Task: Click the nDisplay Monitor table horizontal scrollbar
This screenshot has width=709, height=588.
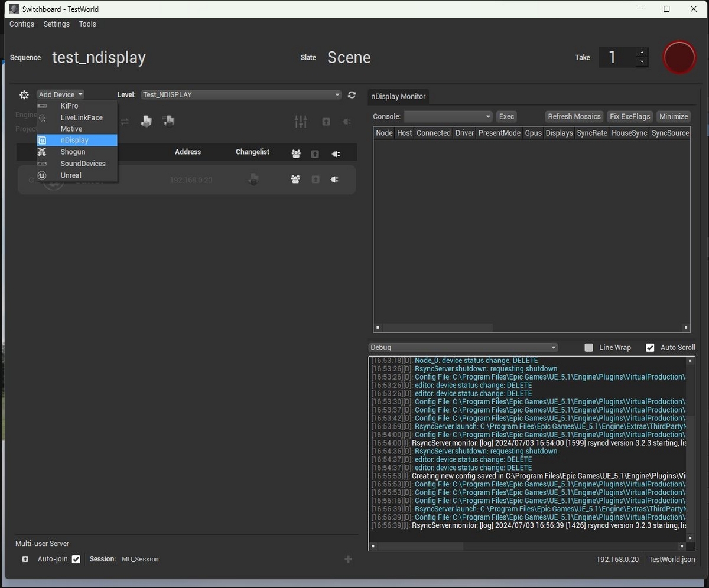Action: point(532,328)
